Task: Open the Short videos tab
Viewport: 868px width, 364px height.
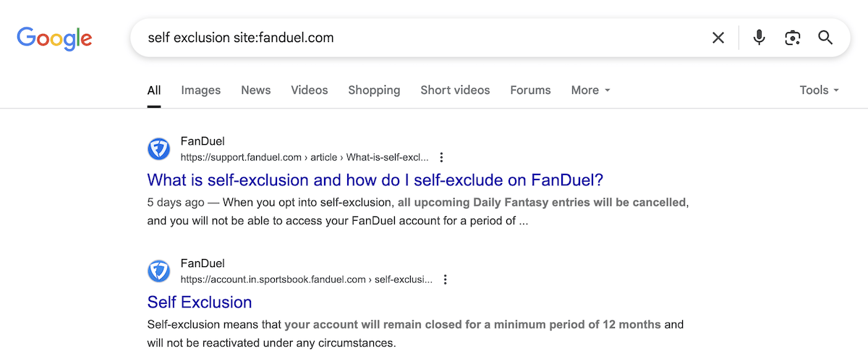Action: point(455,90)
